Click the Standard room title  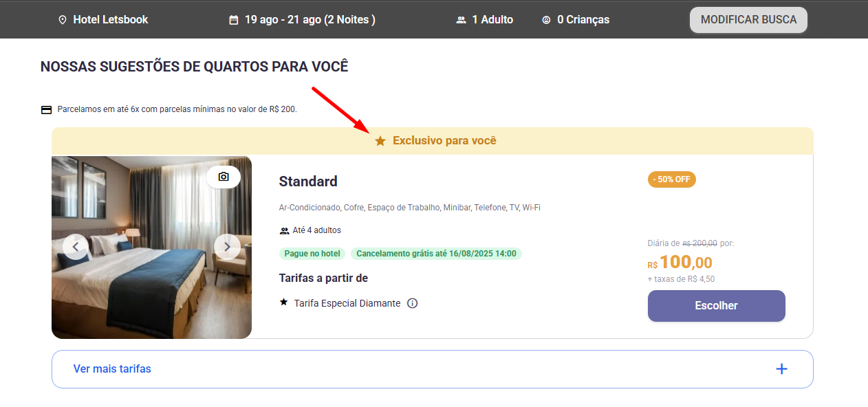[x=308, y=181]
